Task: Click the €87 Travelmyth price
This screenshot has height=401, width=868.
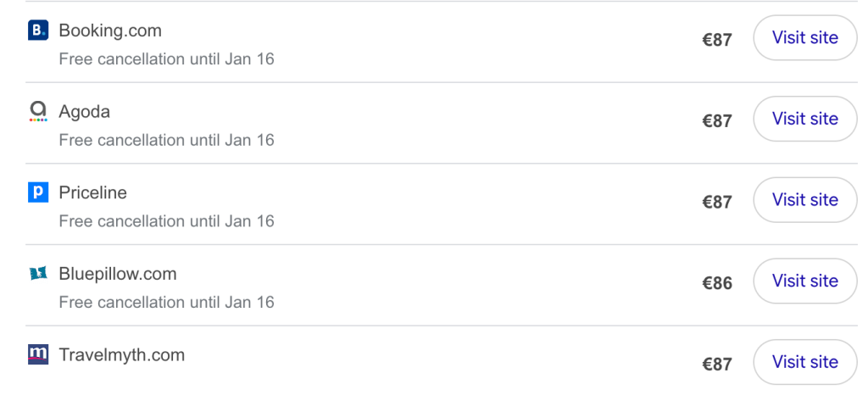Action: [x=717, y=364]
